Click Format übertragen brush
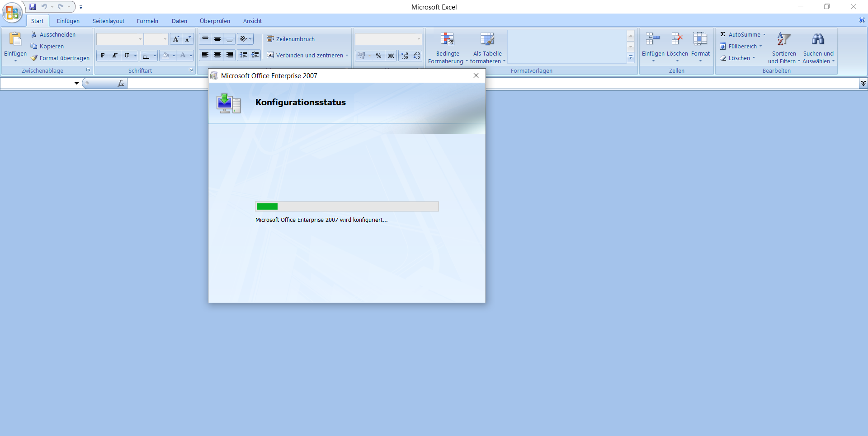868x436 pixels. 60,58
